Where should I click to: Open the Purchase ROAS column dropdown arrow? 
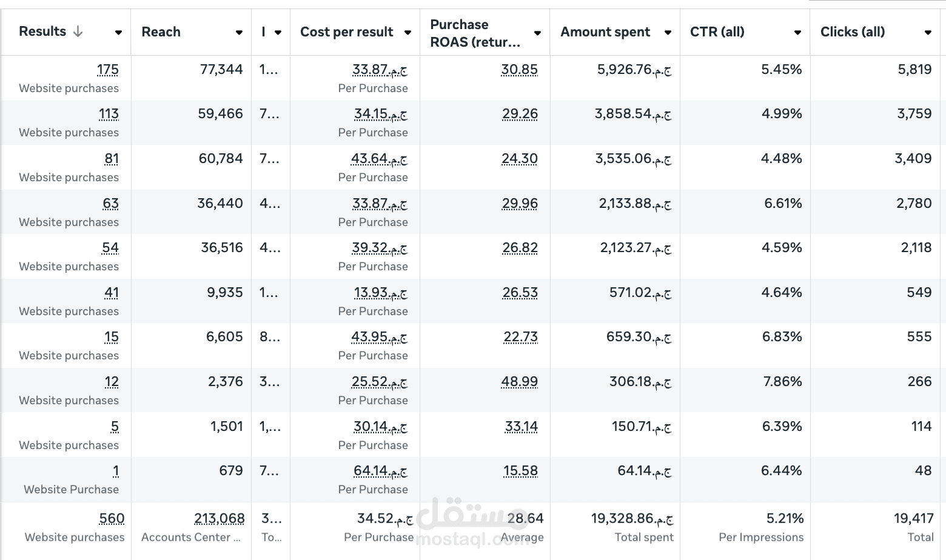coord(537,33)
